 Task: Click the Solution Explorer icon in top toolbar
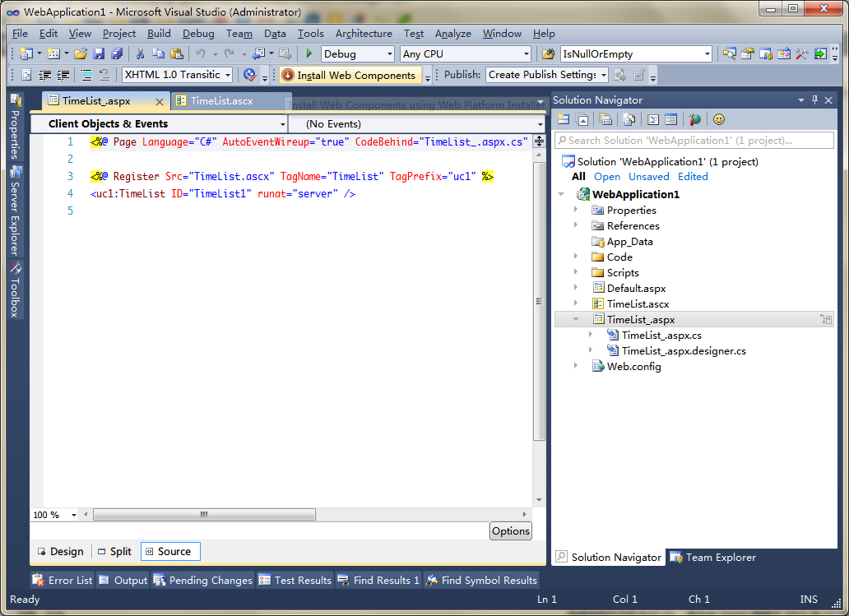[730, 53]
